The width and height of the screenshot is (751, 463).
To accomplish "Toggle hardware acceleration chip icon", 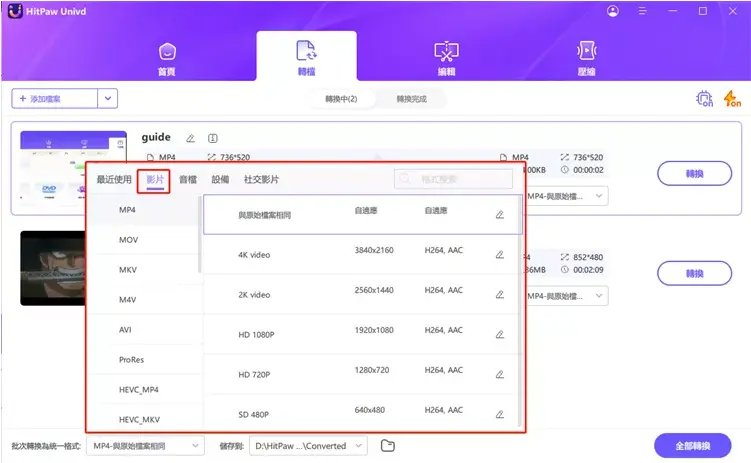I will [x=703, y=99].
